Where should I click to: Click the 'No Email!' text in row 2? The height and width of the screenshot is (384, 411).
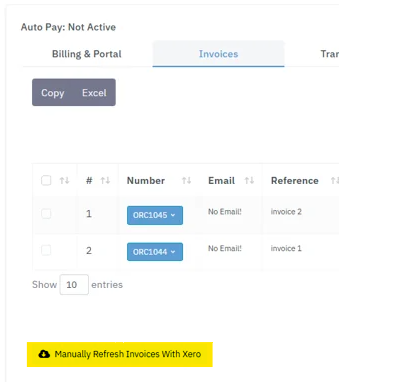click(225, 248)
